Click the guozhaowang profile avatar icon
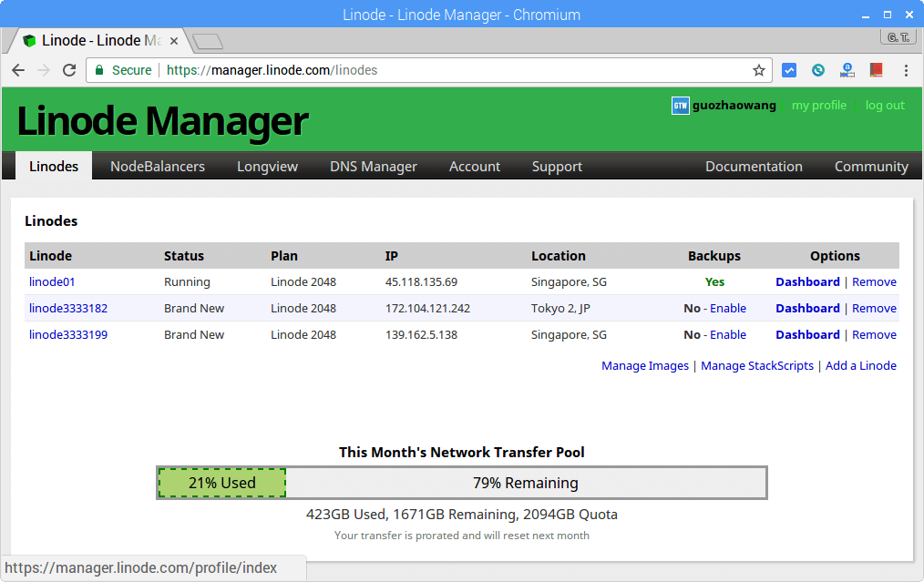 [680, 106]
